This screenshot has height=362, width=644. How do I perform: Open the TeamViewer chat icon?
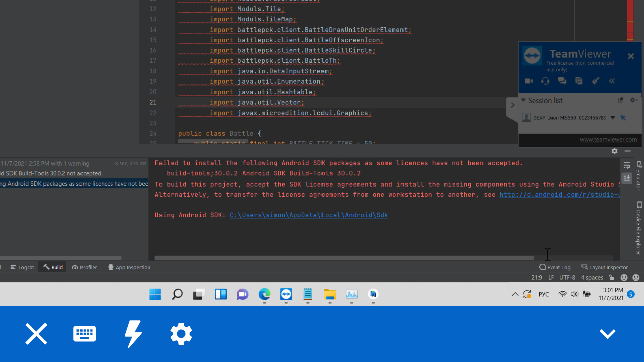tap(562, 81)
